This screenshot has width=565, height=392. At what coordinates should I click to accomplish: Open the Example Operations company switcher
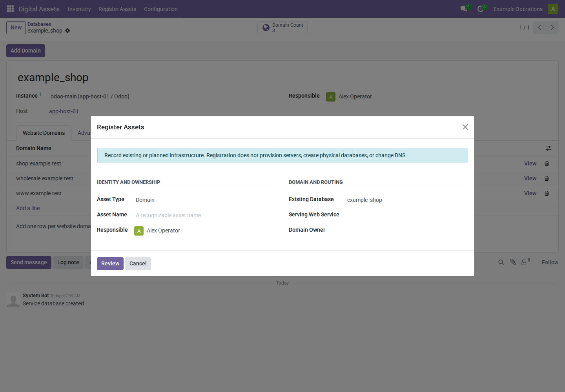click(518, 9)
